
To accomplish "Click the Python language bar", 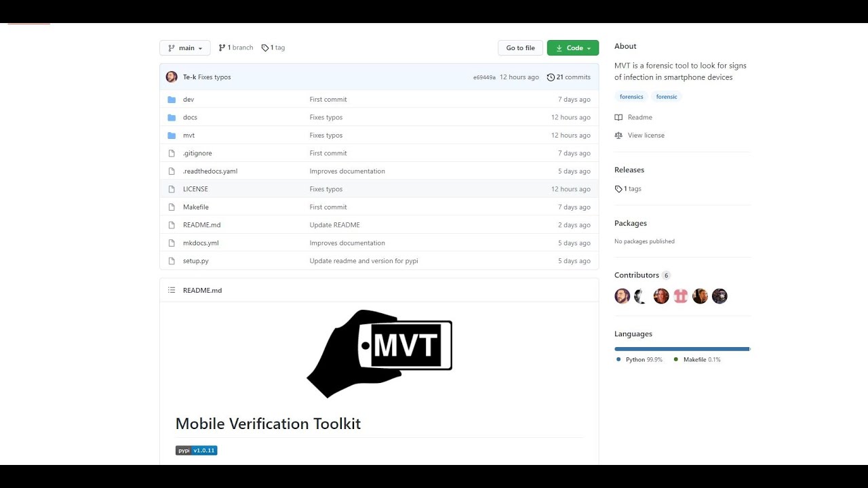I will coord(682,349).
